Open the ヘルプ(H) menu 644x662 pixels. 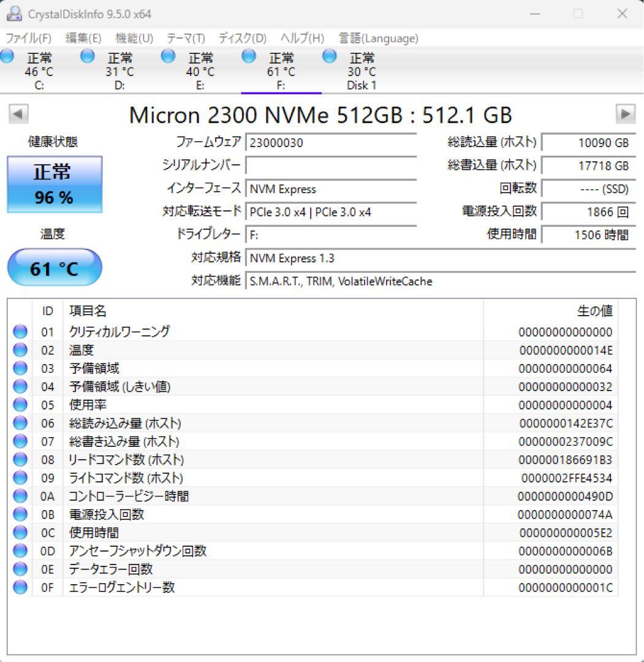(302, 38)
